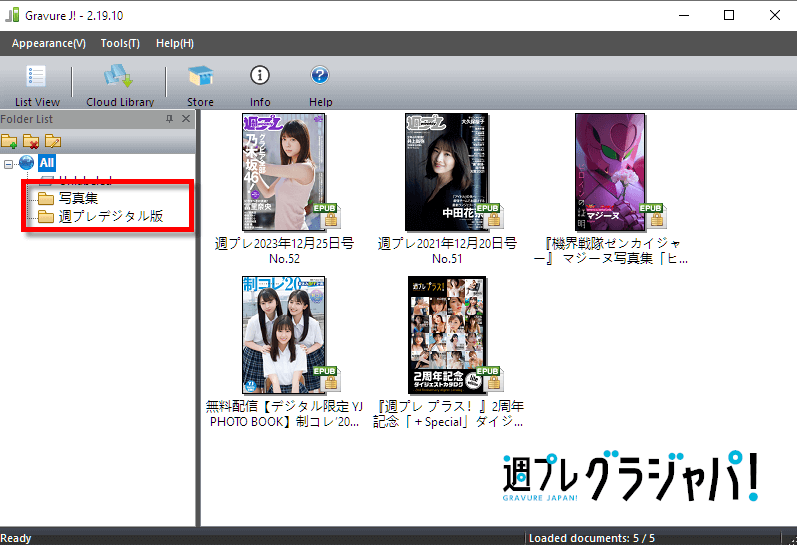Close the Folder List panel
797x545 pixels.
pyautogui.click(x=186, y=119)
